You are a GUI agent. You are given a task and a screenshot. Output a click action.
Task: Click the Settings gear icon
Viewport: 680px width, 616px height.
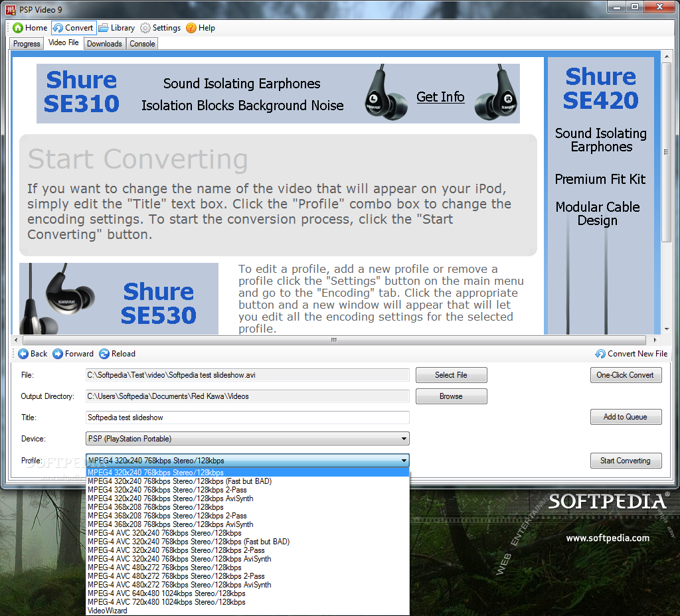click(x=145, y=28)
